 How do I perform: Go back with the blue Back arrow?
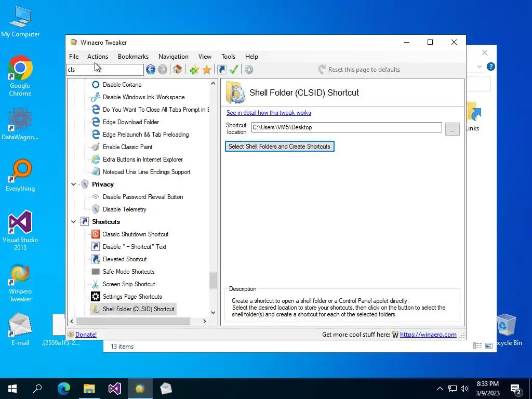pyautogui.click(x=151, y=70)
